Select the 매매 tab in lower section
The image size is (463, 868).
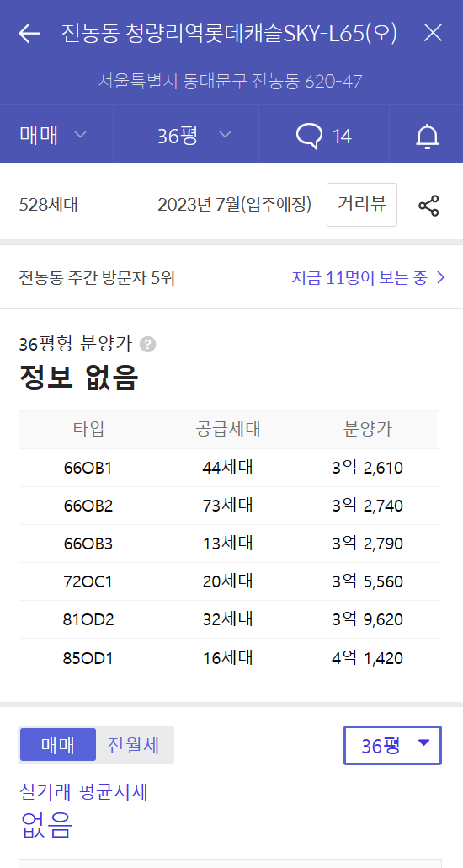(x=57, y=745)
